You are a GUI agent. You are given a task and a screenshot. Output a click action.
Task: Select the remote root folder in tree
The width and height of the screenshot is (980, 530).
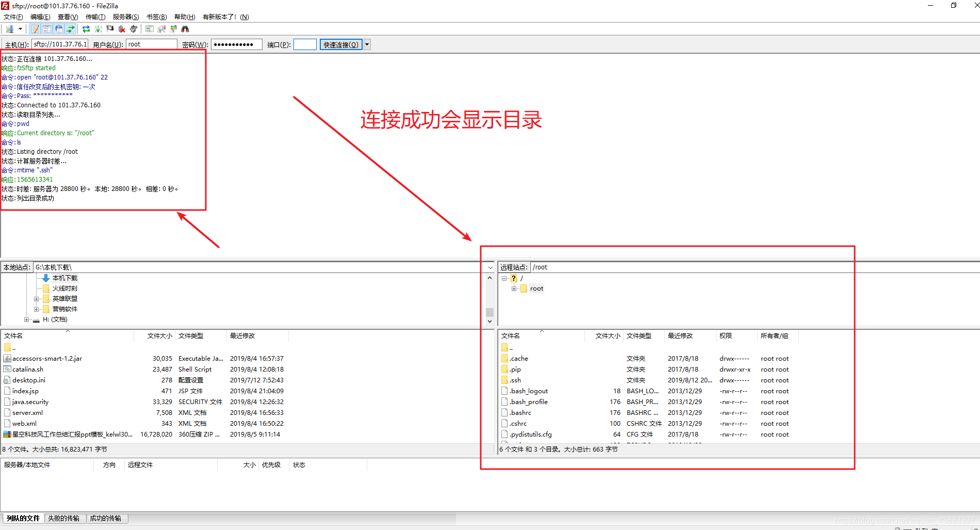[x=536, y=288]
